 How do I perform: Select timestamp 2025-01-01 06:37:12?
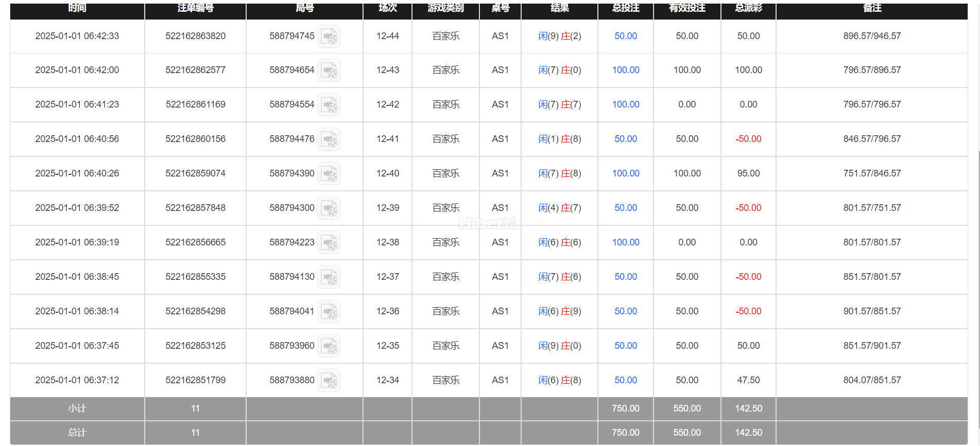click(x=77, y=380)
